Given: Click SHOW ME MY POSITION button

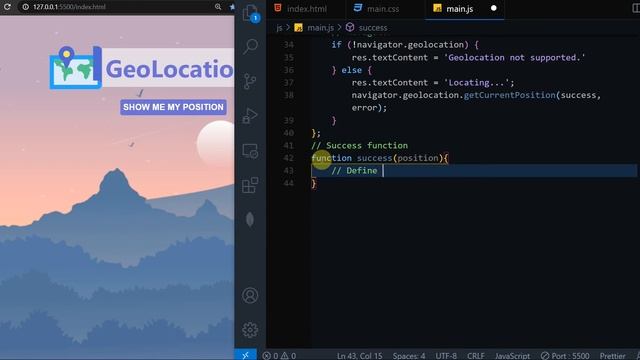Looking at the screenshot, I should pos(173,107).
